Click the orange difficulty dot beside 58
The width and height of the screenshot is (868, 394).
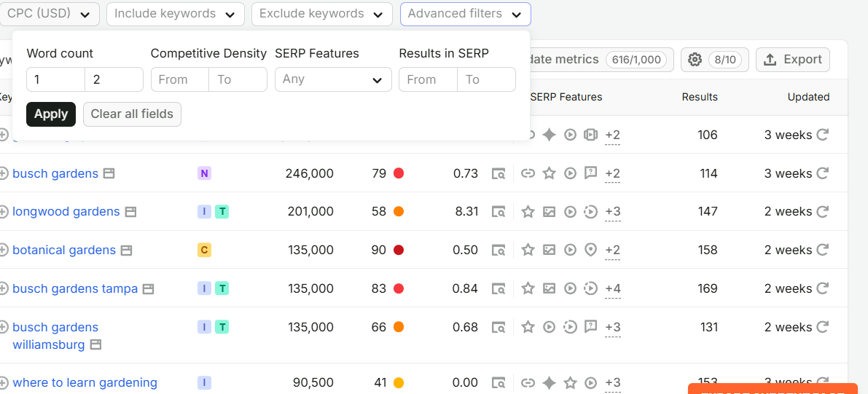(x=398, y=211)
